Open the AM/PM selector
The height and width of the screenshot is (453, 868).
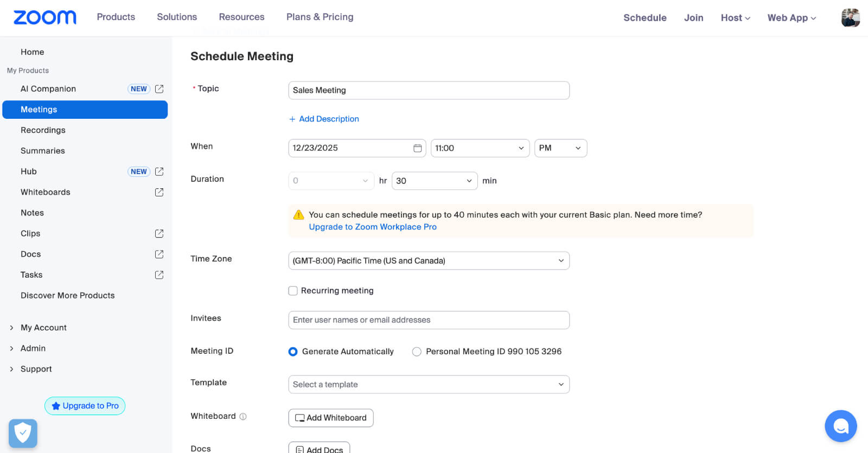560,148
